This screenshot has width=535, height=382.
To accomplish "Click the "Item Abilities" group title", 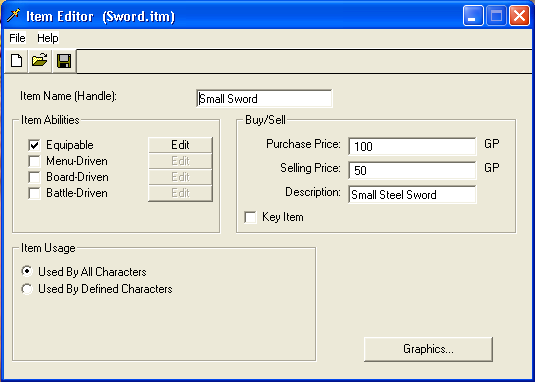I will pyautogui.click(x=50, y=120).
